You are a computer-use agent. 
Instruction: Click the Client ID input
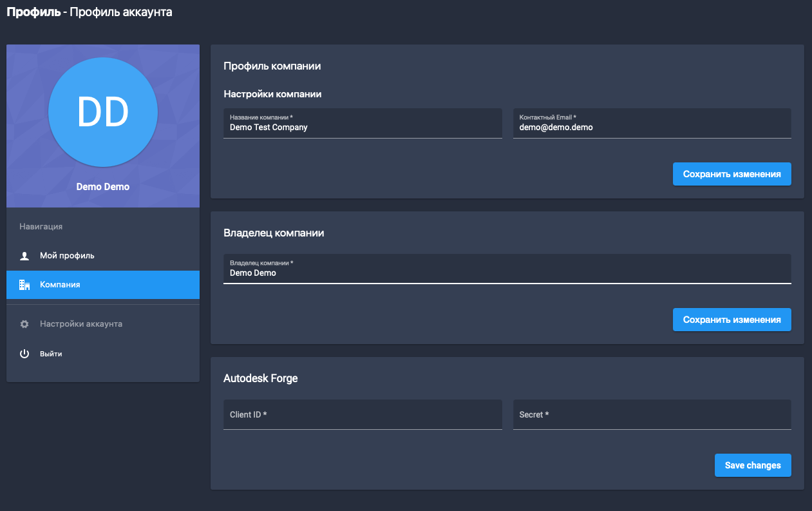click(363, 415)
